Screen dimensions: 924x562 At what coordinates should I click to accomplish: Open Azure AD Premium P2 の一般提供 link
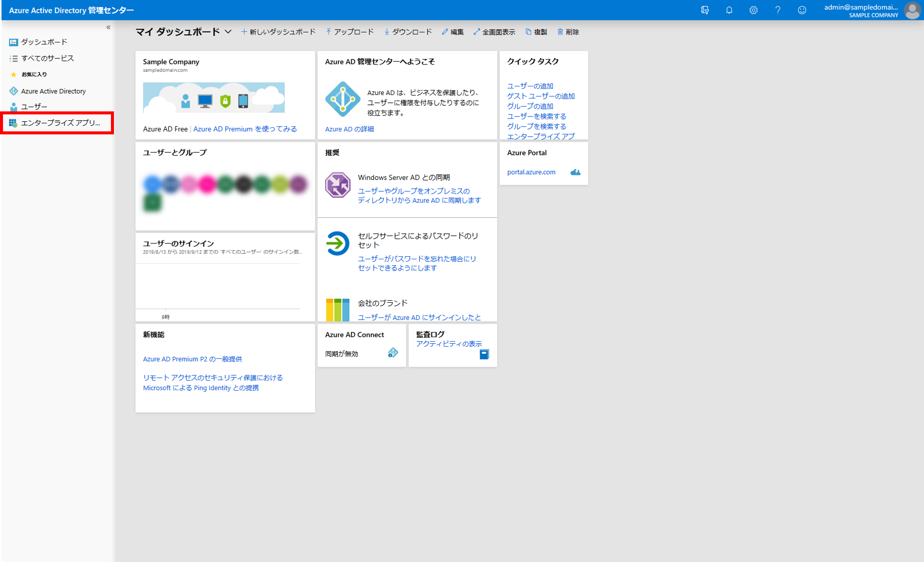(x=192, y=359)
